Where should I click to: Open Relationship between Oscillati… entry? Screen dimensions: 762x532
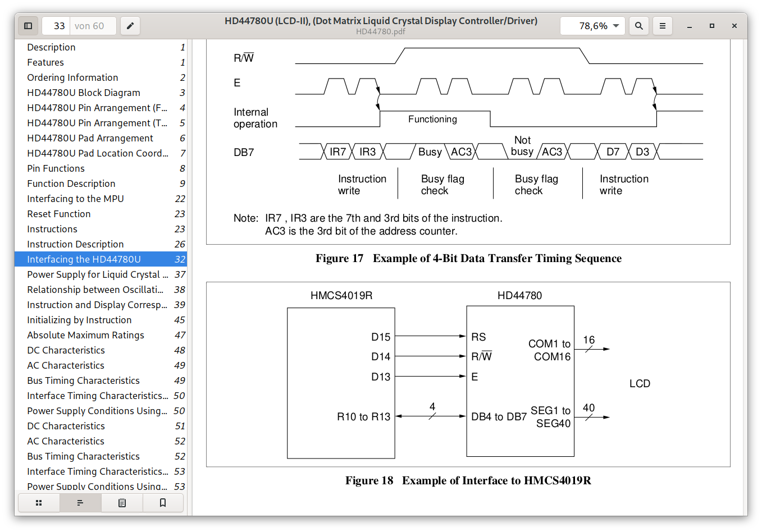click(101, 290)
